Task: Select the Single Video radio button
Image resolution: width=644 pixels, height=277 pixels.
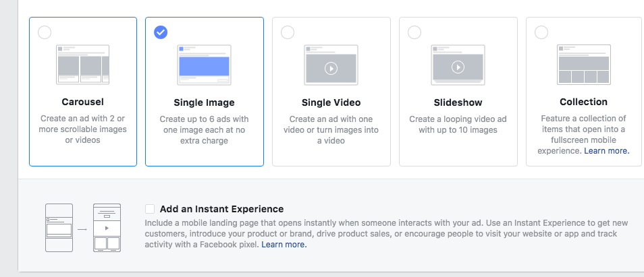Action: point(288,32)
